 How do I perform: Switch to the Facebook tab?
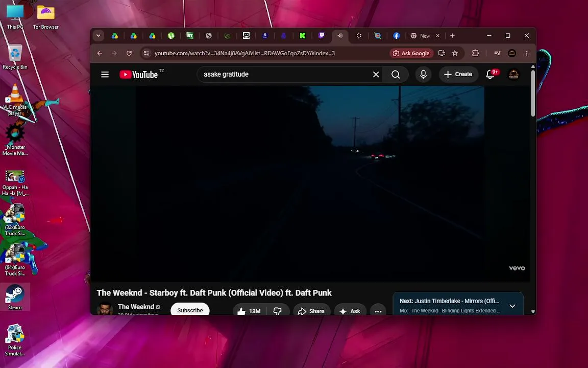397,36
